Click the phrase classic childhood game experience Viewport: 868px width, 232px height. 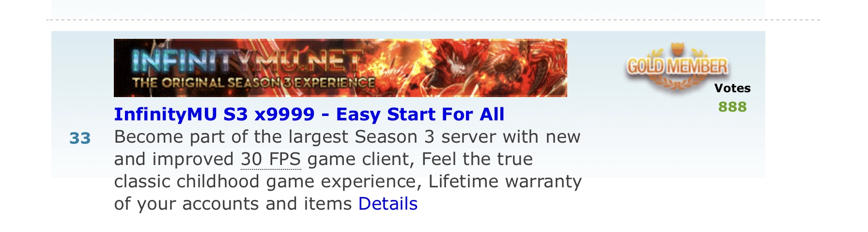click(x=265, y=182)
